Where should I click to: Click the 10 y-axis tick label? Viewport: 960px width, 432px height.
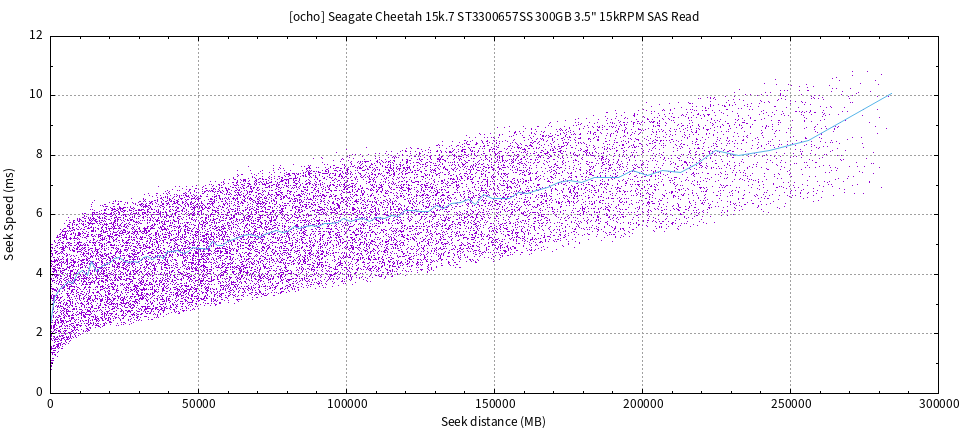pyautogui.click(x=36, y=95)
